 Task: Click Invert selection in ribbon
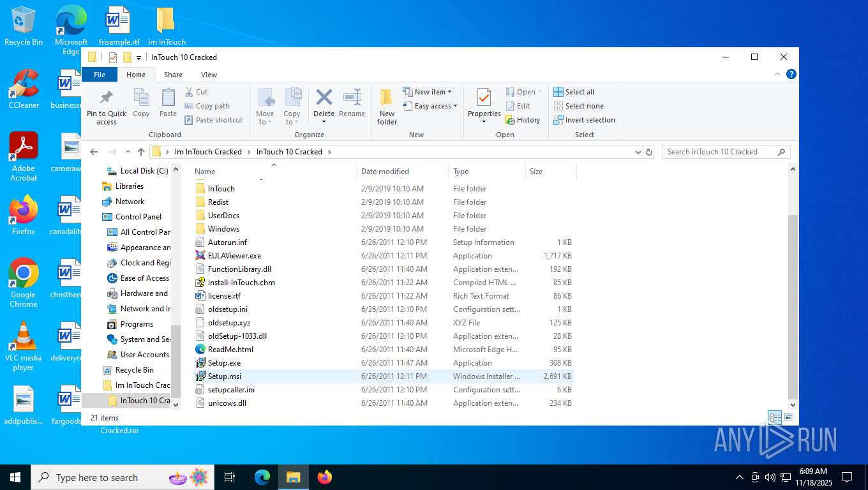pos(584,120)
